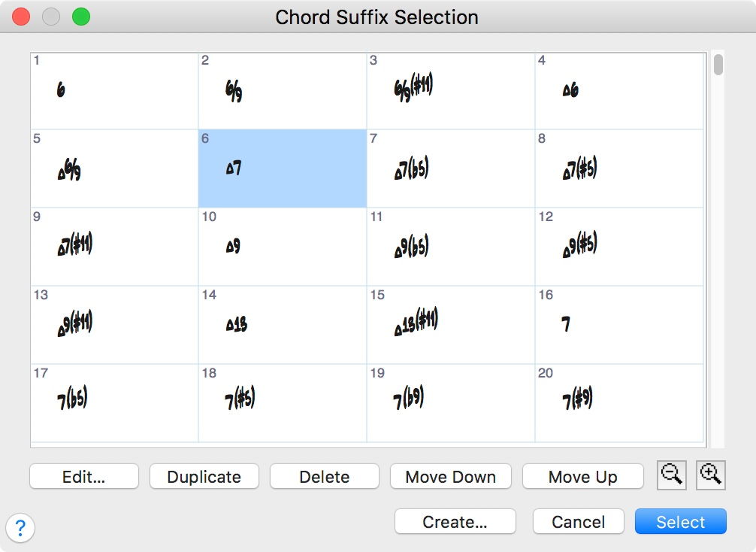The width and height of the screenshot is (756, 552).
Task: Click the Move Down button
Action: (451, 477)
